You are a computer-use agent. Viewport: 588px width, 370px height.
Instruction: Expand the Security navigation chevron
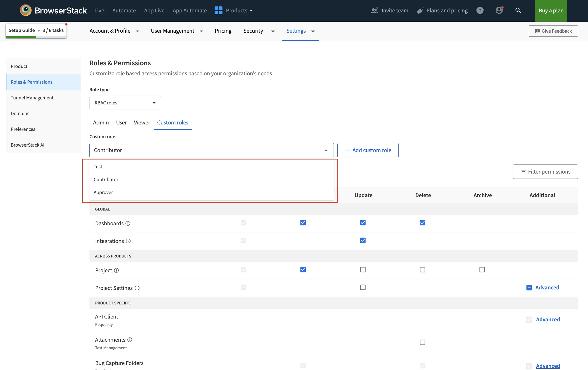tap(273, 31)
